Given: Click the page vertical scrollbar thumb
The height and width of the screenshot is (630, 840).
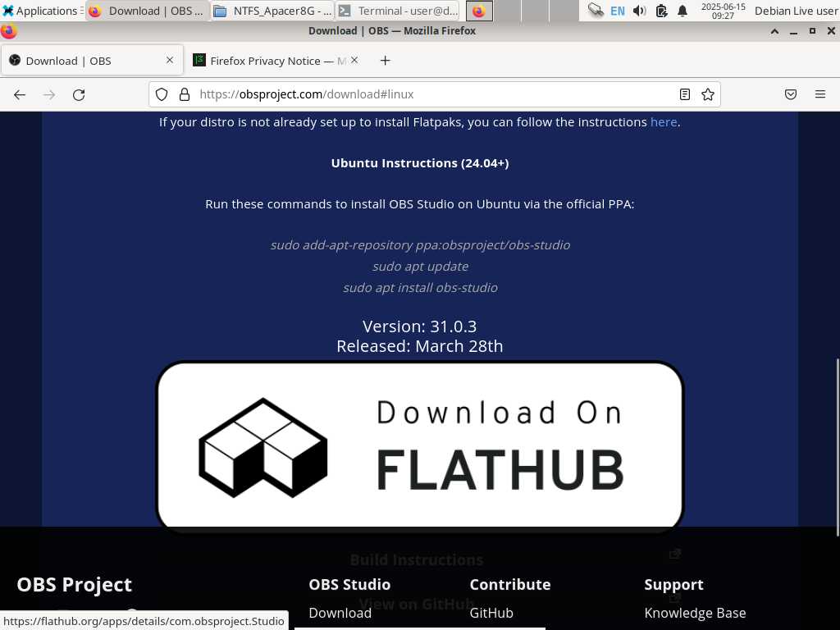Looking at the screenshot, I should click(838, 447).
